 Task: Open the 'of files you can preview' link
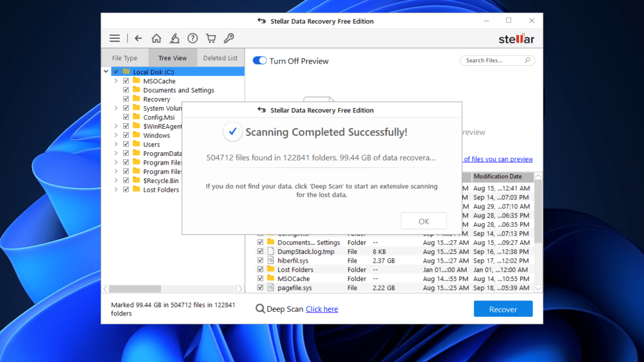[x=498, y=159]
